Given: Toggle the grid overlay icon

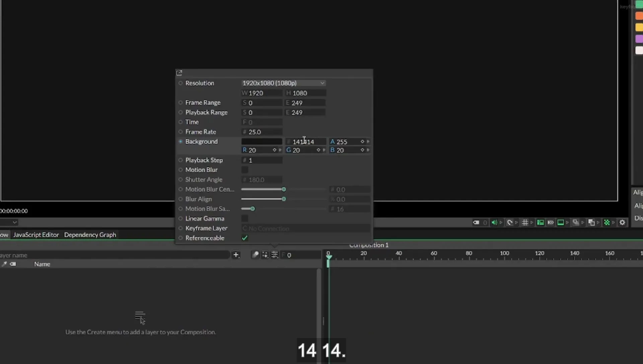Looking at the screenshot, I should coord(525,222).
